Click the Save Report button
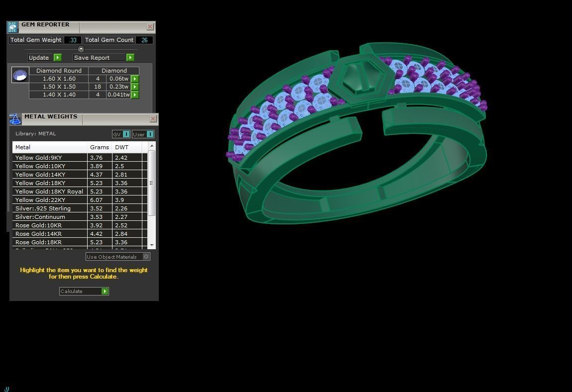This screenshot has height=392, width=572. (x=104, y=58)
